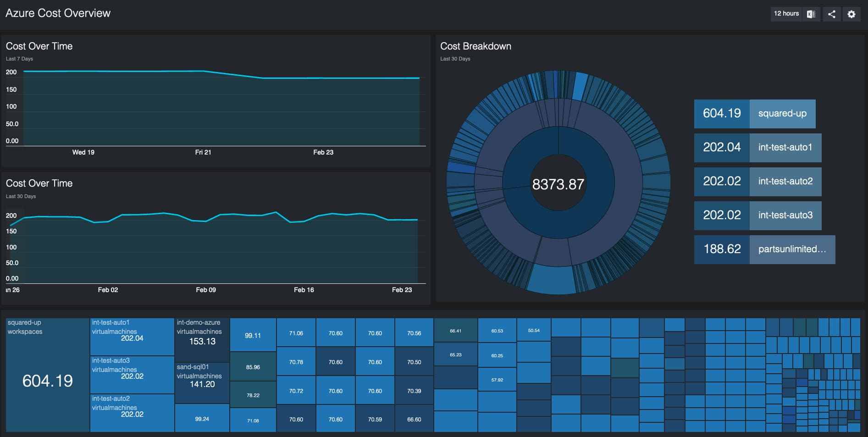
Task: Open the share dashboard icon
Action: (x=832, y=14)
